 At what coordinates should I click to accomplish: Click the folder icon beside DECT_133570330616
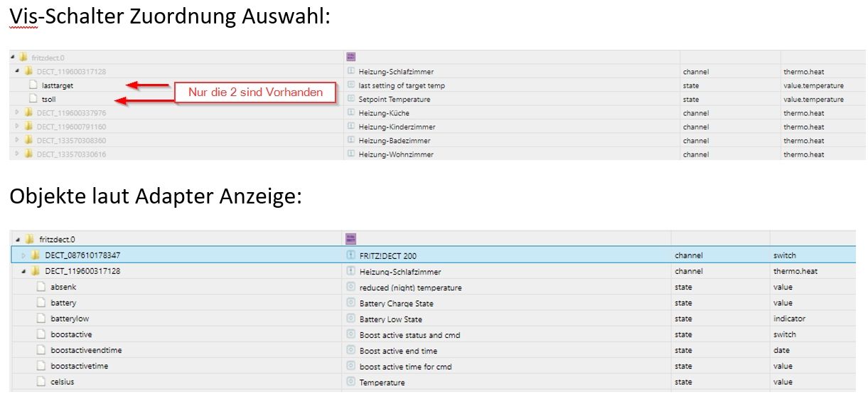28,154
